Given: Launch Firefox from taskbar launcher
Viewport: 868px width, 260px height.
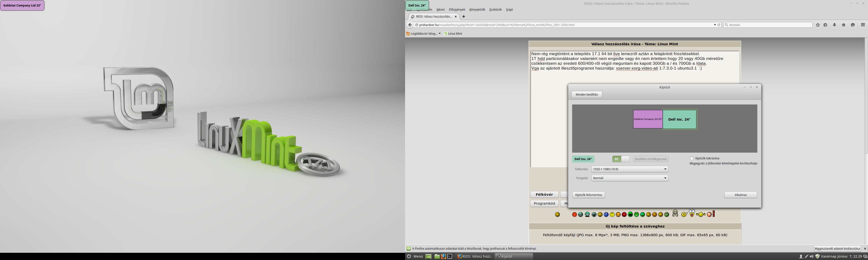Looking at the screenshot, I should pos(443,256).
